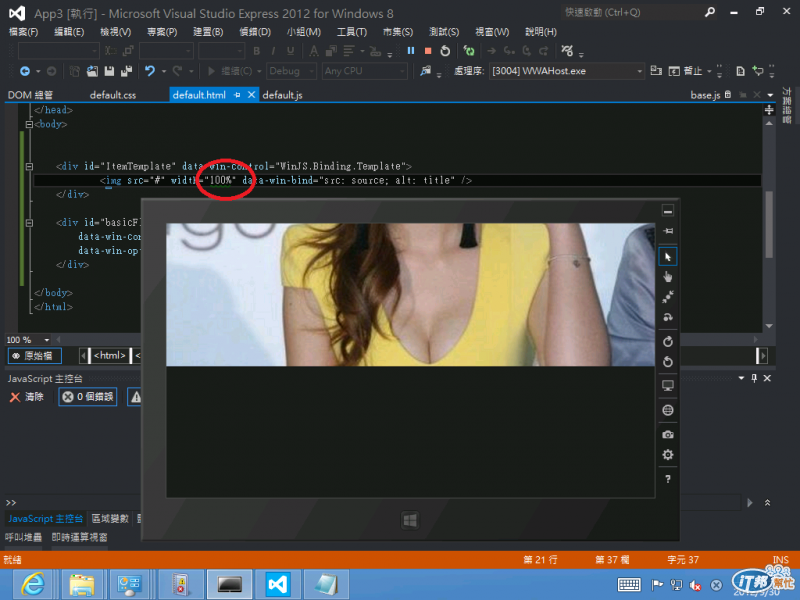Image resolution: width=800 pixels, height=600 pixels.
Task: Open the 檔案(F) menu
Action: (23, 32)
